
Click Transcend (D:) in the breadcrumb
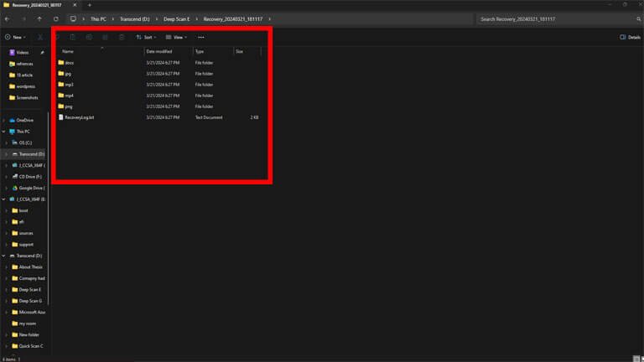coord(134,19)
